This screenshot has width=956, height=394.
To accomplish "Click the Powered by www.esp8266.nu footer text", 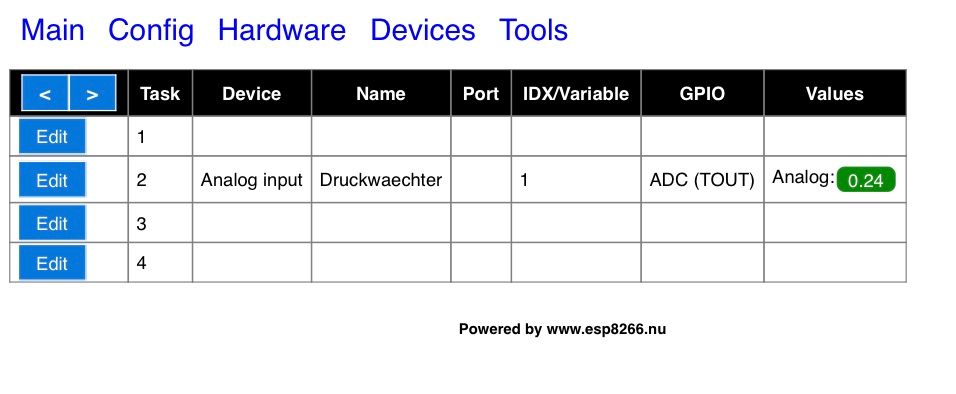I will pos(562,329).
